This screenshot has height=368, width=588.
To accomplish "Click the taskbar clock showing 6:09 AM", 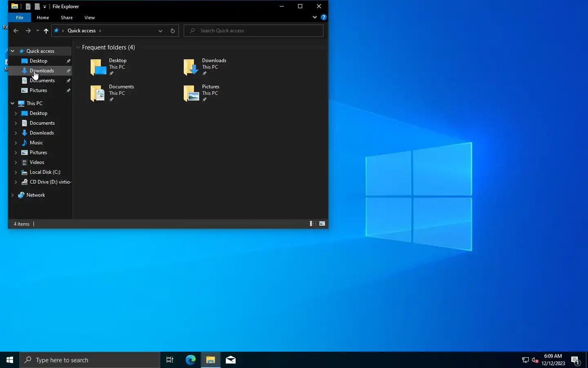I will tap(553, 360).
